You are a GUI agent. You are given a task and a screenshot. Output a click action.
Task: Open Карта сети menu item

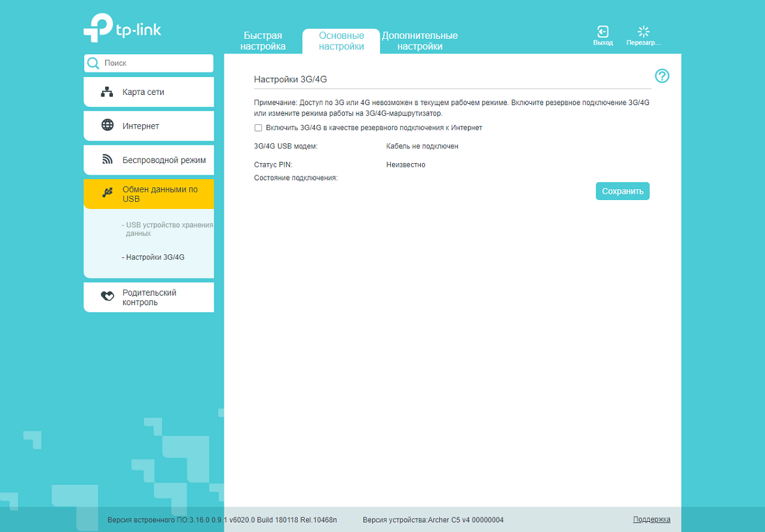(149, 92)
